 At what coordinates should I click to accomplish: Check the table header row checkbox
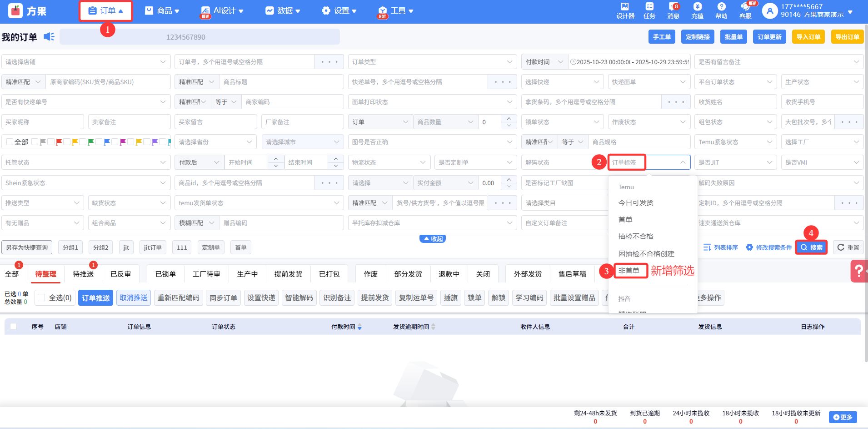(x=14, y=326)
